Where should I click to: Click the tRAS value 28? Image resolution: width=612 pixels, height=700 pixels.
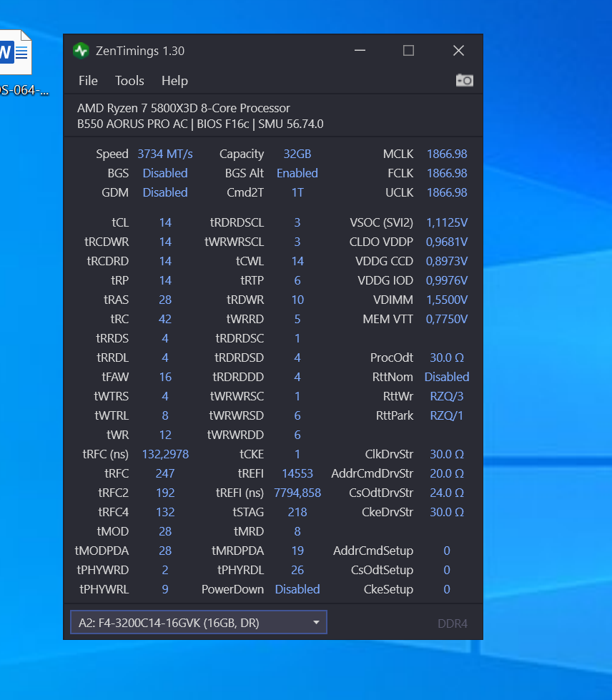(x=165, y=300)
